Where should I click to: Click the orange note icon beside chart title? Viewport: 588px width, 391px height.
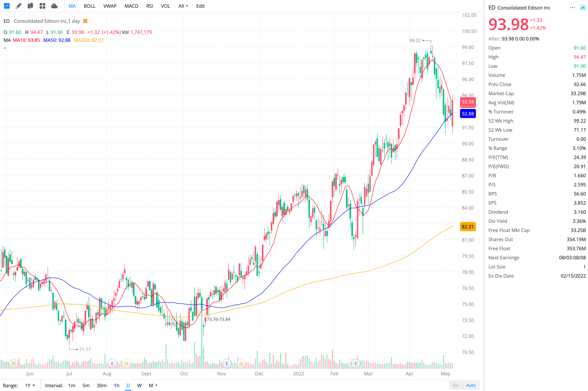[x=85, y=21]
